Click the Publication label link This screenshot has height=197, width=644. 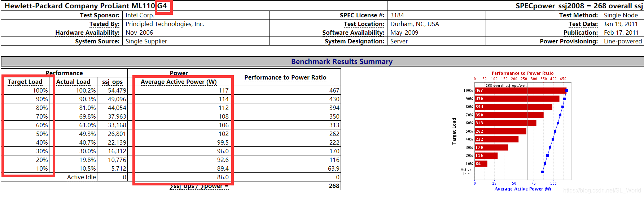581,33
